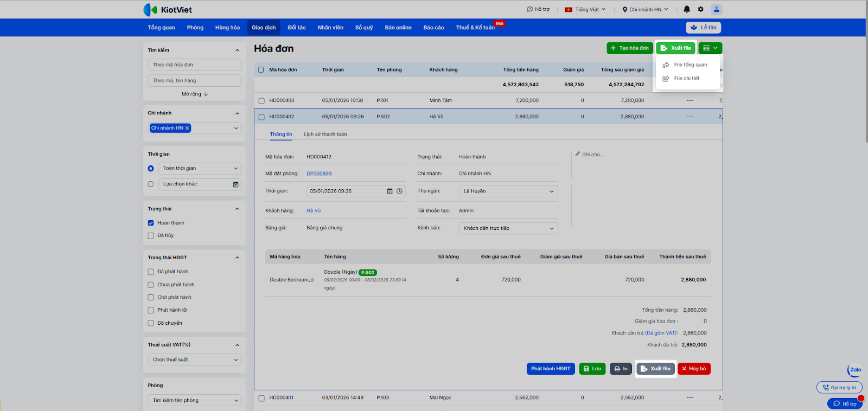Click the Phát hành HĐĐT button
The height and width of the screenshot is (411, 868).
[x=550, y=369]
